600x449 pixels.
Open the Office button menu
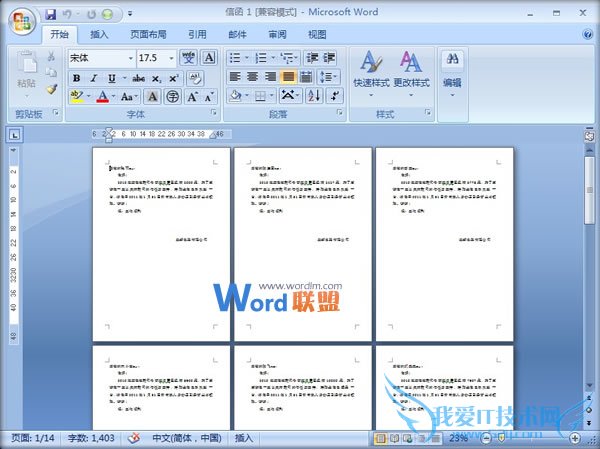pos(22,20)
